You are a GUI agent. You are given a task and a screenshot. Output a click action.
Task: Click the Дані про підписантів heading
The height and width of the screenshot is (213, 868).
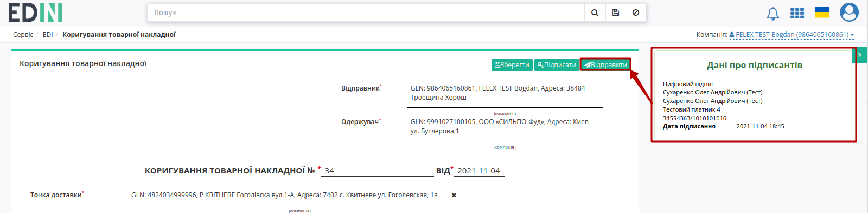tap(754, 65)
